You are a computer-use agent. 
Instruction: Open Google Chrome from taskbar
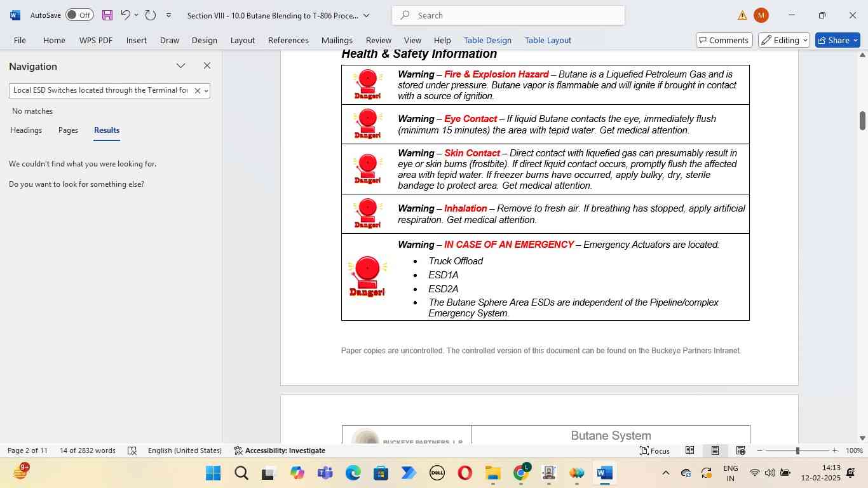pos(520,473)
